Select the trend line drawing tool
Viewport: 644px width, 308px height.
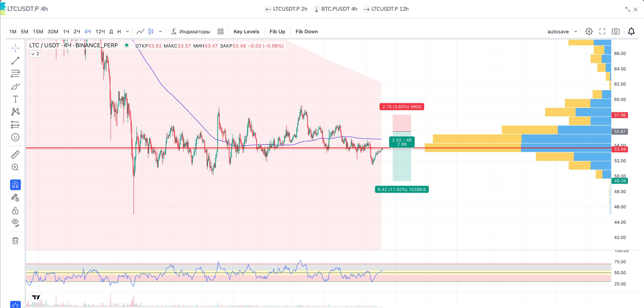[x=15, y=61]
